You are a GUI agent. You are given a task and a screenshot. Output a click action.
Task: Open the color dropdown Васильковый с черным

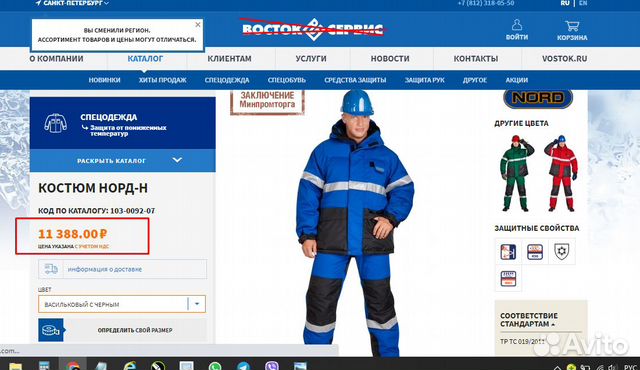pos(122,304)
